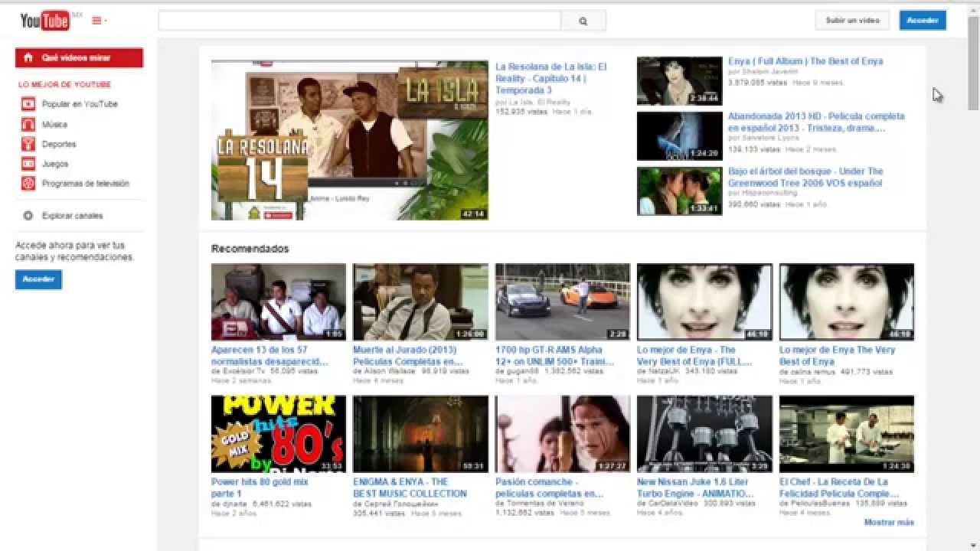Click the magnifying glass search button
This screenshot has height=551, width=980.
583,21
